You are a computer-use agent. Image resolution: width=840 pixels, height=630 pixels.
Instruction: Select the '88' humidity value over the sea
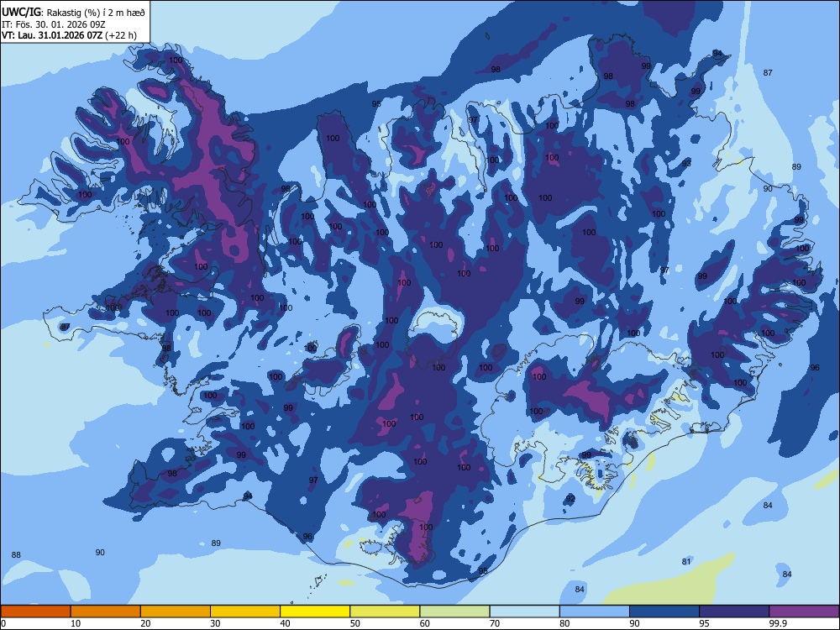[16, 554]
